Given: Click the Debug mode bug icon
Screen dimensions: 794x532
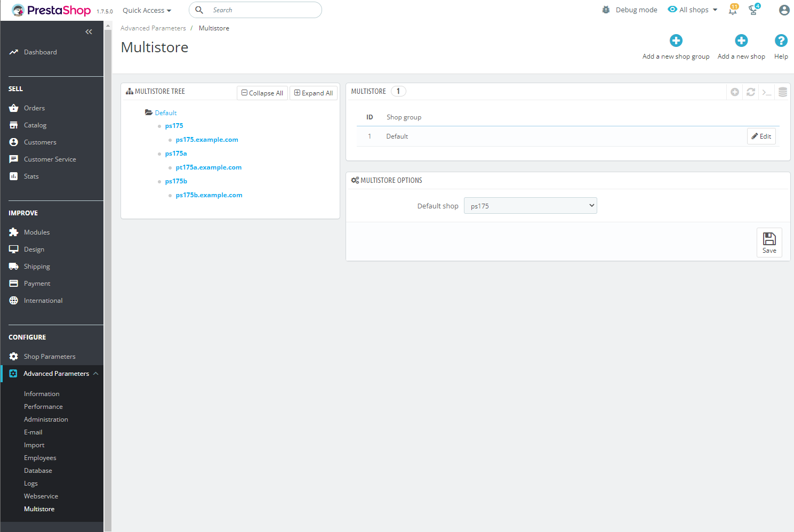Looking at the screenshot, I should click(x=606, y=10).
